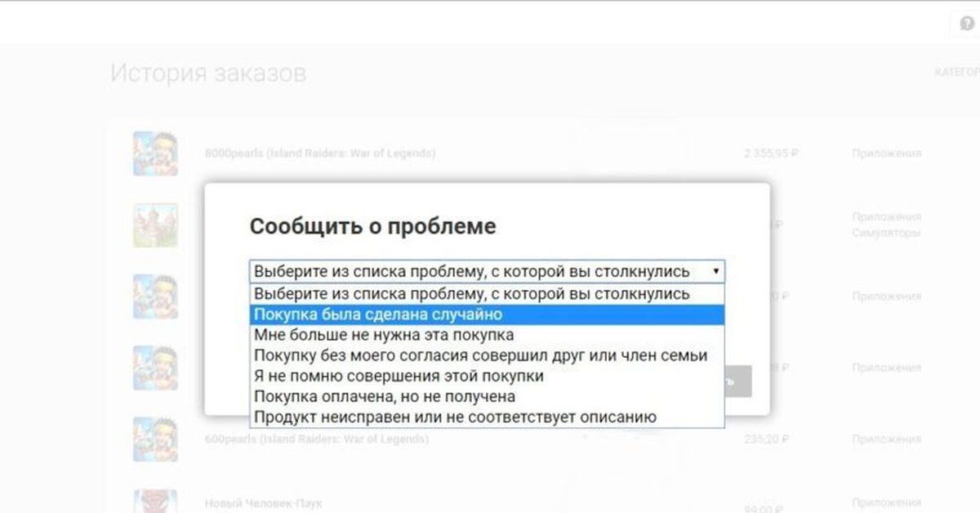Click the Новый Человек-Паук order thumbnail
The width and height of the screenshot is (980, 513).
(155, 500)
